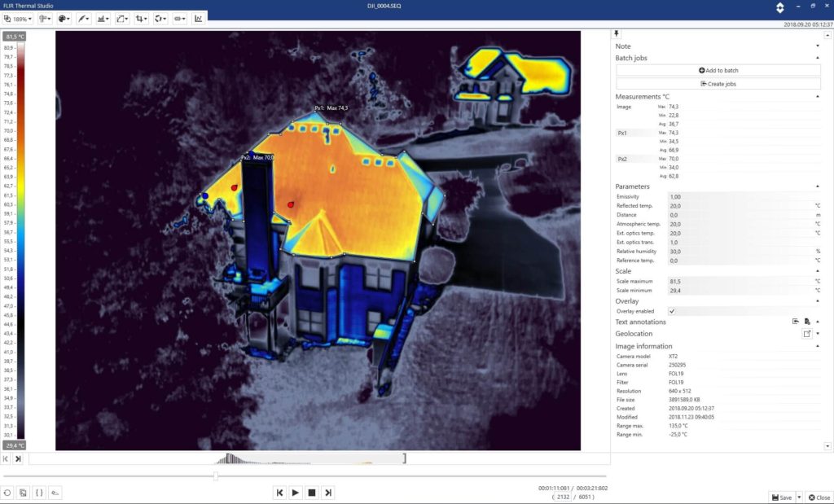Open the rotate image tool
This screenshot has width=834, height=504.
[160, 18]
